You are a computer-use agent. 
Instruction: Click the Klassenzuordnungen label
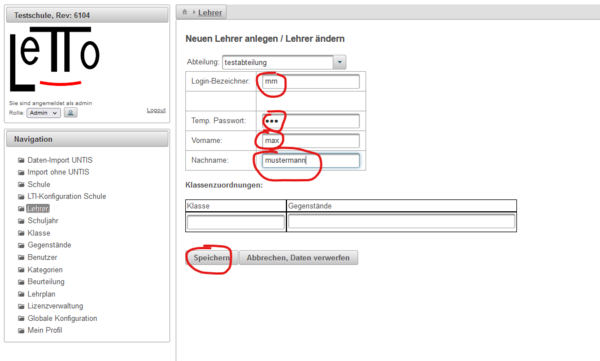pyautogui.click(x=224, y=185)
